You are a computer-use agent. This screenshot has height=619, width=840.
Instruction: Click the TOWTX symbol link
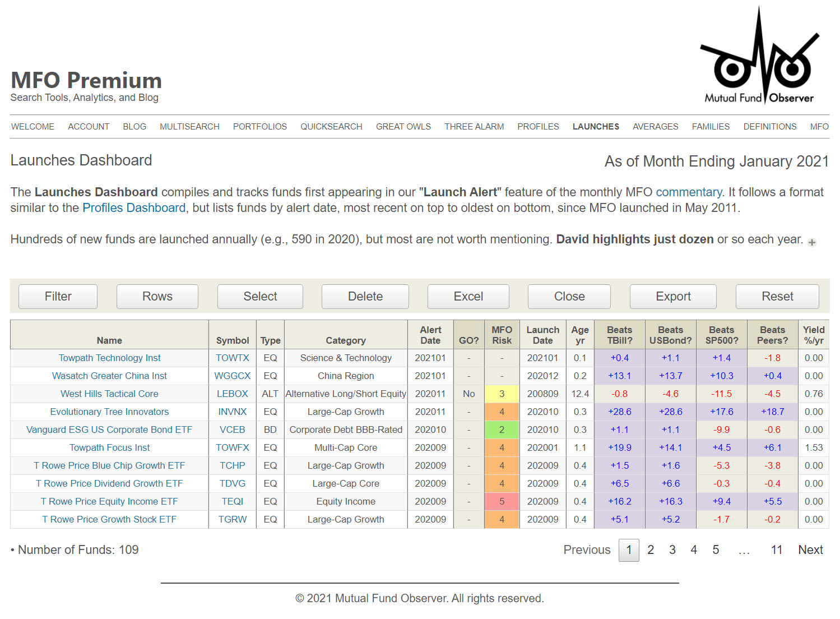point(233,358)
